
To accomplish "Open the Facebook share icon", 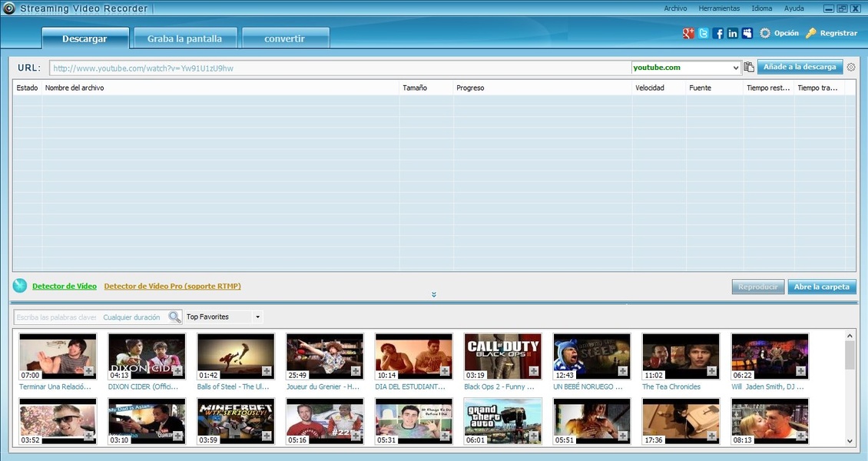I will coord(718,33).
